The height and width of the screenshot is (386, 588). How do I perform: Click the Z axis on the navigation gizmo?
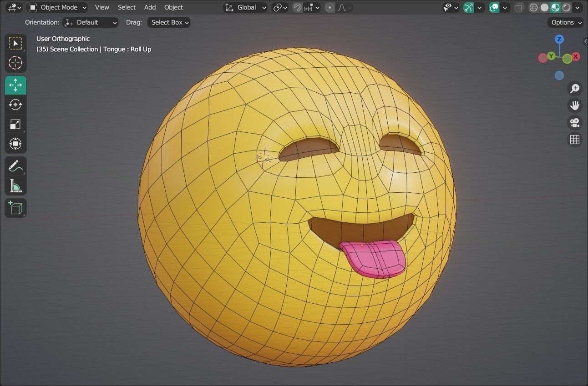[559, 40]
